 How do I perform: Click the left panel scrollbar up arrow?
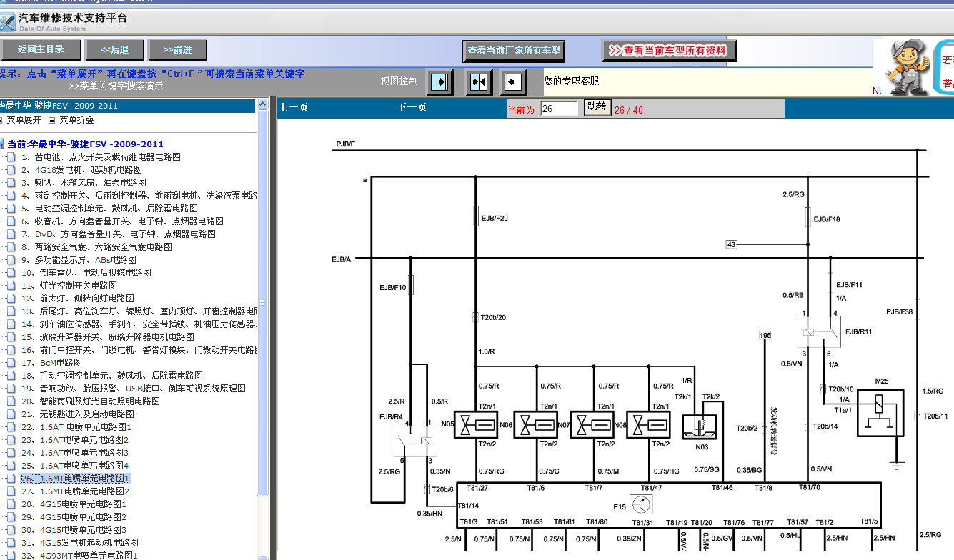(263, 105)
